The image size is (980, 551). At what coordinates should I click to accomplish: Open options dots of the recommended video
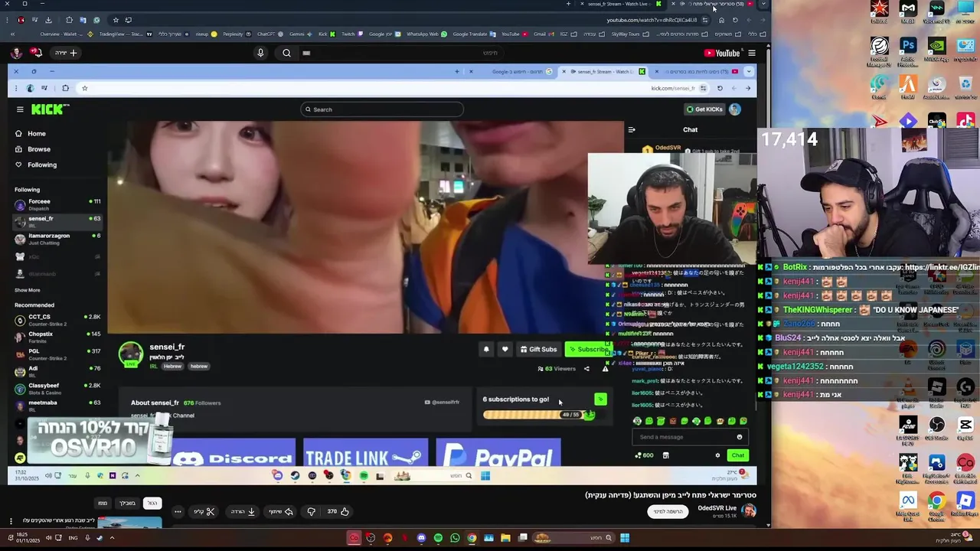point(11,521)
